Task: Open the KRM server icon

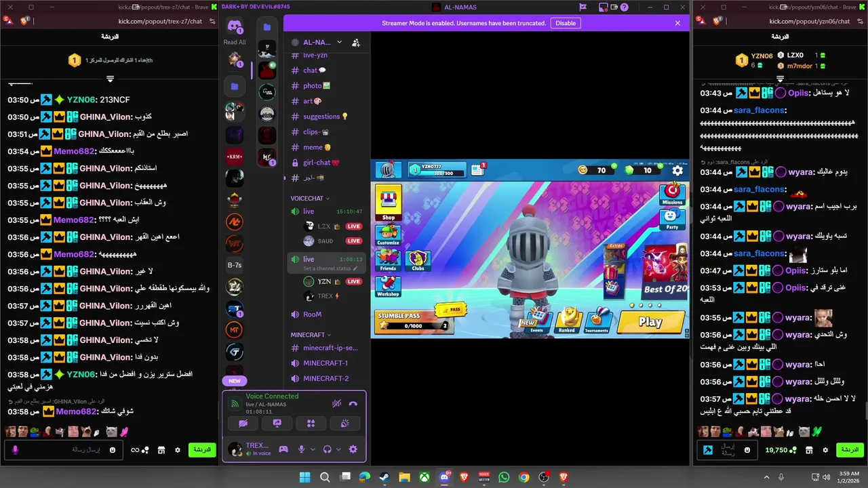Action: [235, 157]
